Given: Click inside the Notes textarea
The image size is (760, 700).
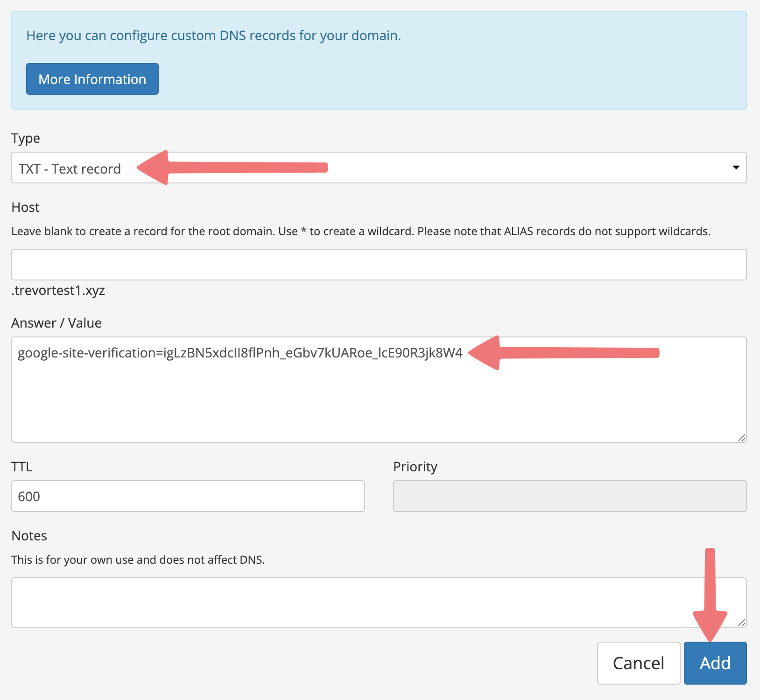Looking at the screenshot, I should [379, 602].
